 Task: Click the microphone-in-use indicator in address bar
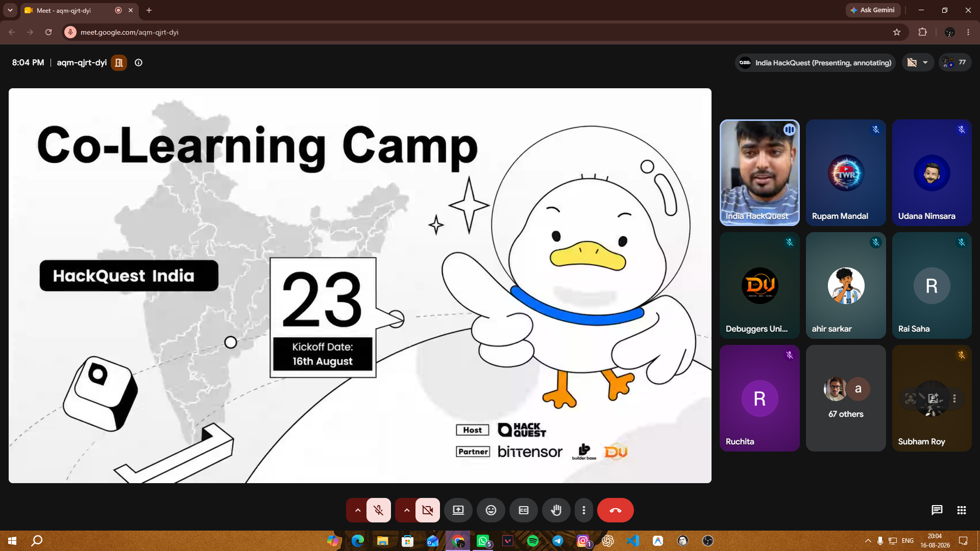(x=70, y=32)
